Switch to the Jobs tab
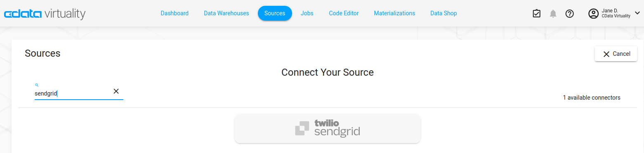The height and width of the screenshot is (153, 644). [x=307, y=13]
